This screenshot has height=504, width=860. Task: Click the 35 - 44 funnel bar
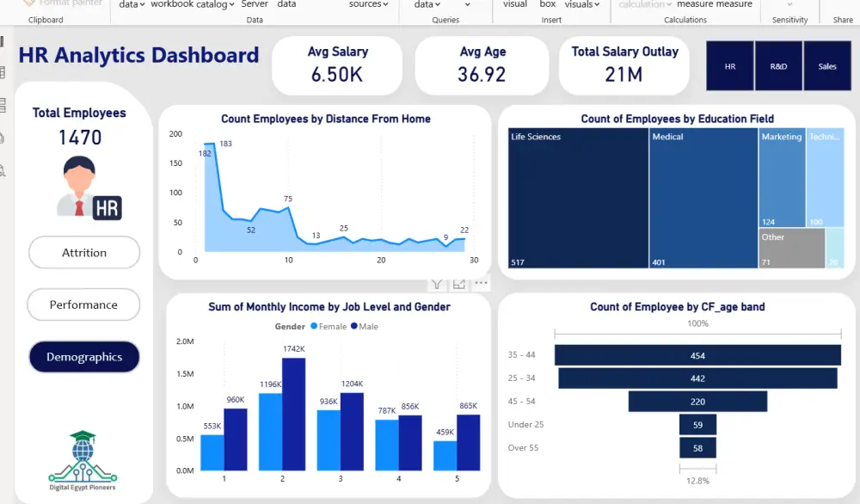(697, 355)
